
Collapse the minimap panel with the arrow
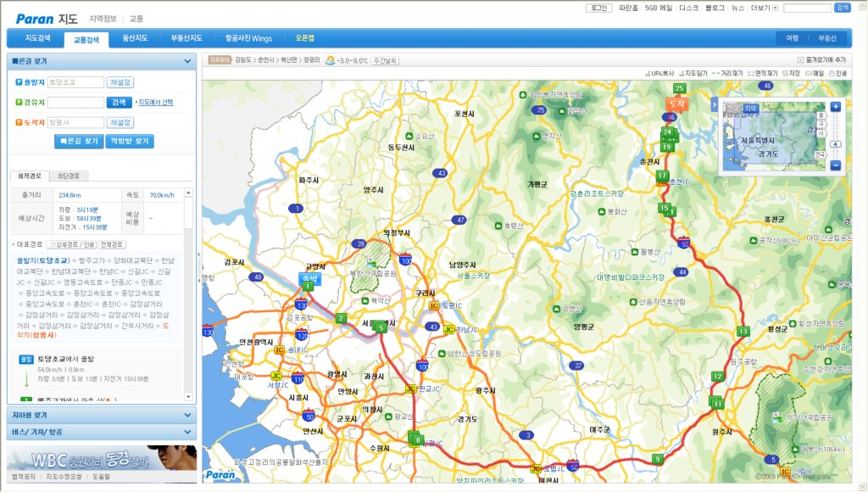click(714, 104)
